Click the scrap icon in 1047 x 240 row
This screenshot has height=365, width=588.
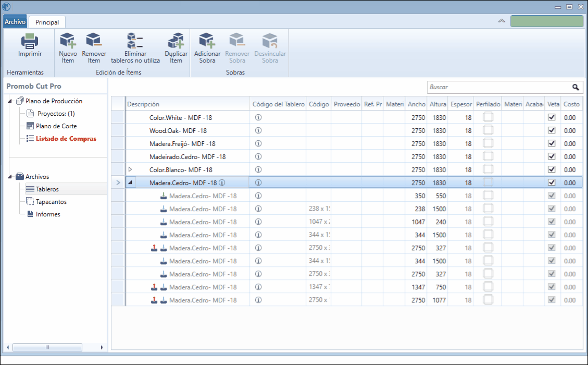point(164,222)
